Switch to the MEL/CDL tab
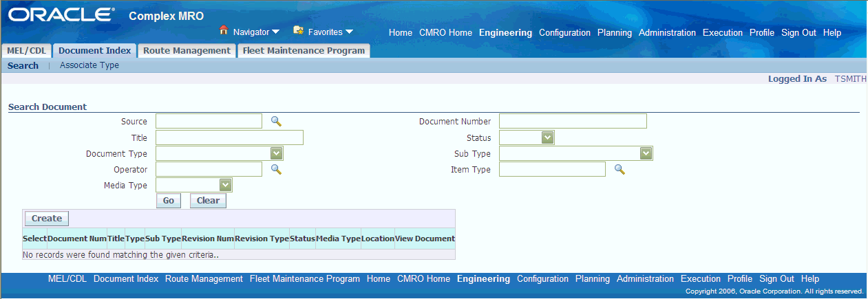 26,51
